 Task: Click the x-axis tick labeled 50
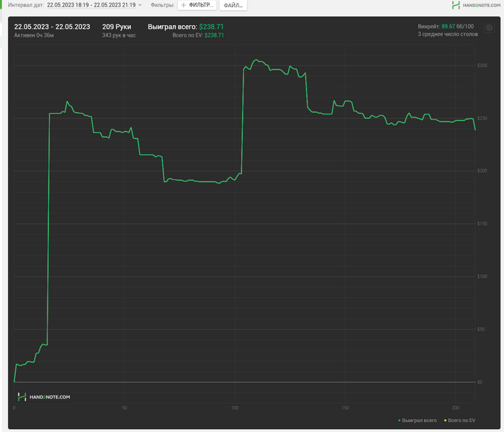[x=125, y=408]
